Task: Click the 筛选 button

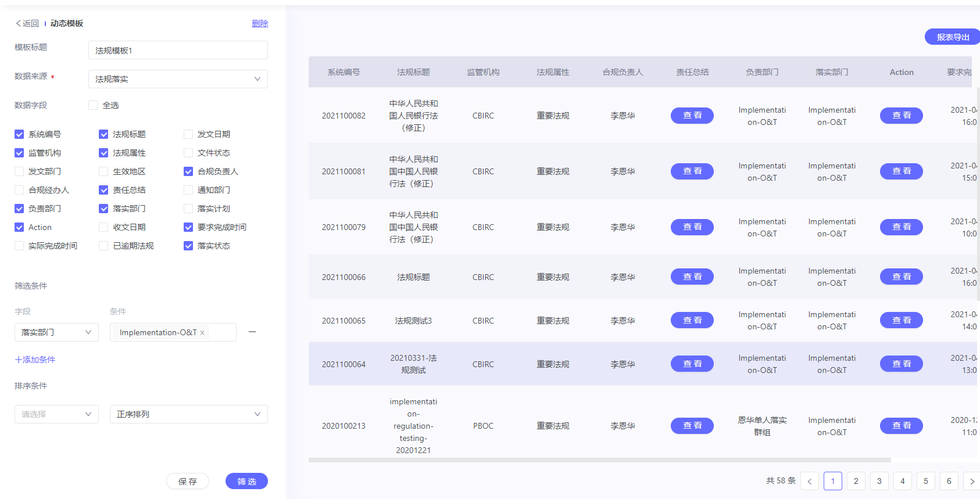Action: [246, 481]
